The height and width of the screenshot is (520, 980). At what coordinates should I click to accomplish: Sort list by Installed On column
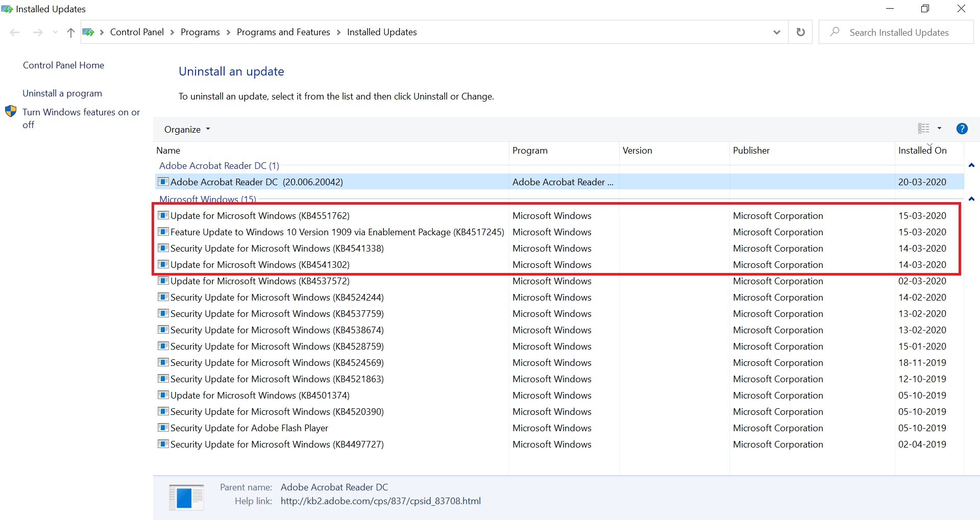[922, 151]
